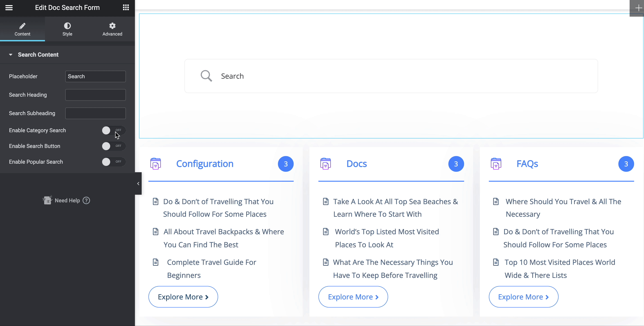
Task: Open the Advanced tab
Action: pos(112,29)
